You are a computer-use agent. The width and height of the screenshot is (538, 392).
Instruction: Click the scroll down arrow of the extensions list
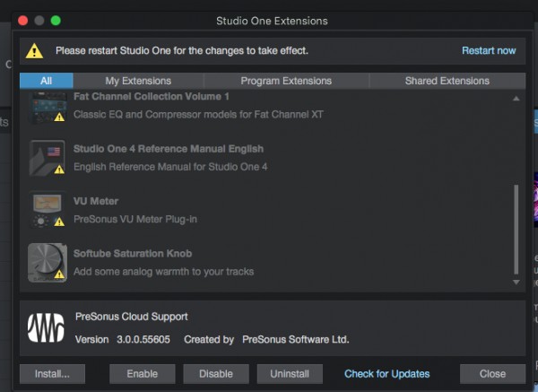[516, 283]
